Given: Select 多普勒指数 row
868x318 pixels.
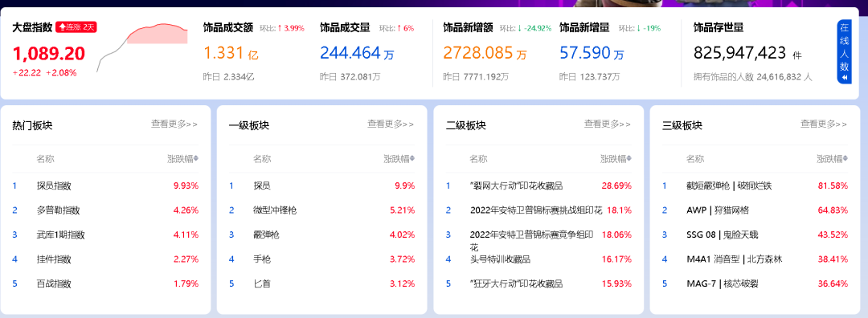Looking at the screenshot, I should 105,210.
